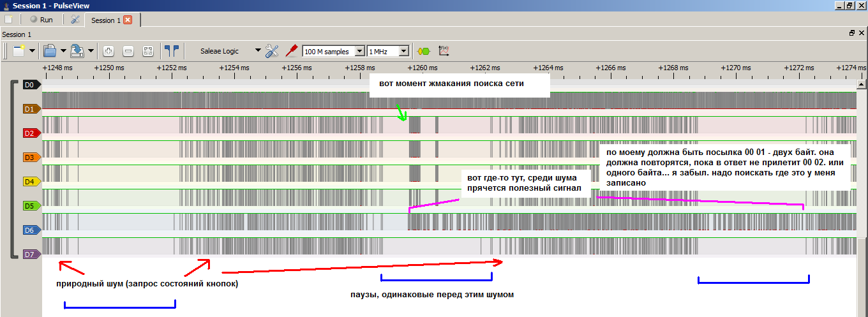
Task: Add a math signal trace
Action: [x=444, y=51]
